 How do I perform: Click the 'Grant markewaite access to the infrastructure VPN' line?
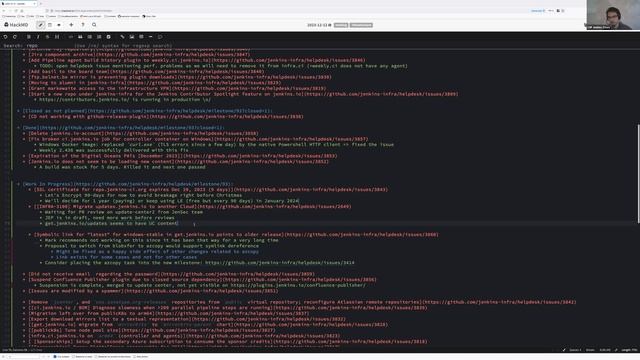coord(177,88)
